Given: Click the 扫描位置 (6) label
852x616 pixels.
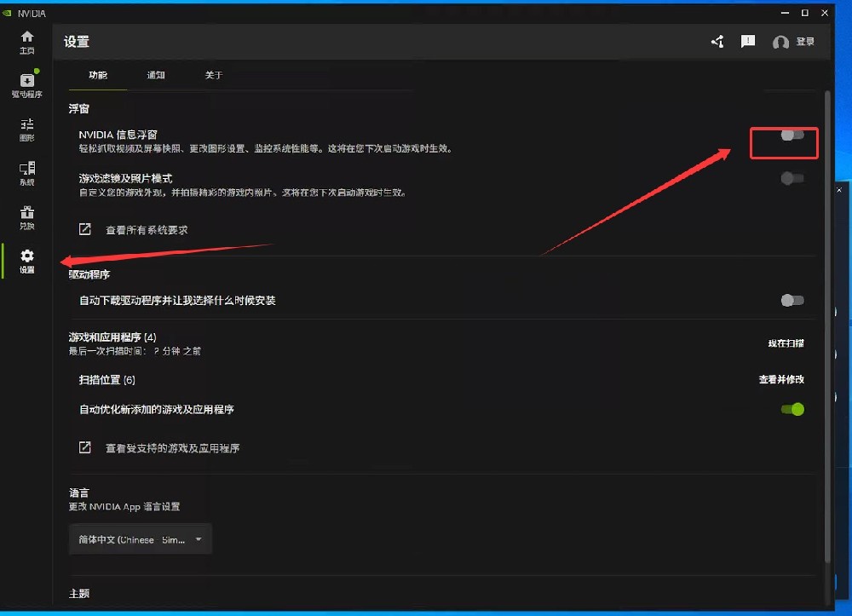Looking at the screenshot, I should [x=107, y=380].
